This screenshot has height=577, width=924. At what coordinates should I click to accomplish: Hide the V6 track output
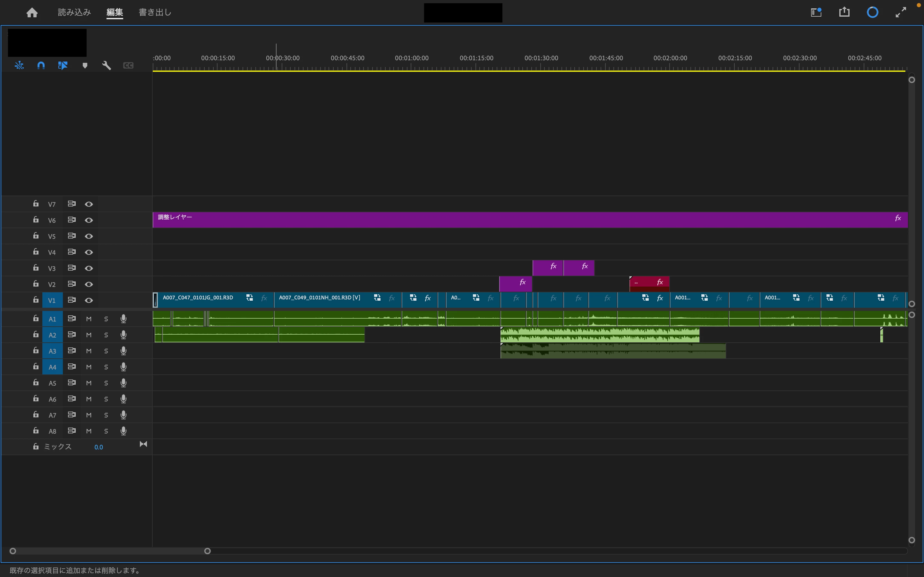tap(89, 220)
